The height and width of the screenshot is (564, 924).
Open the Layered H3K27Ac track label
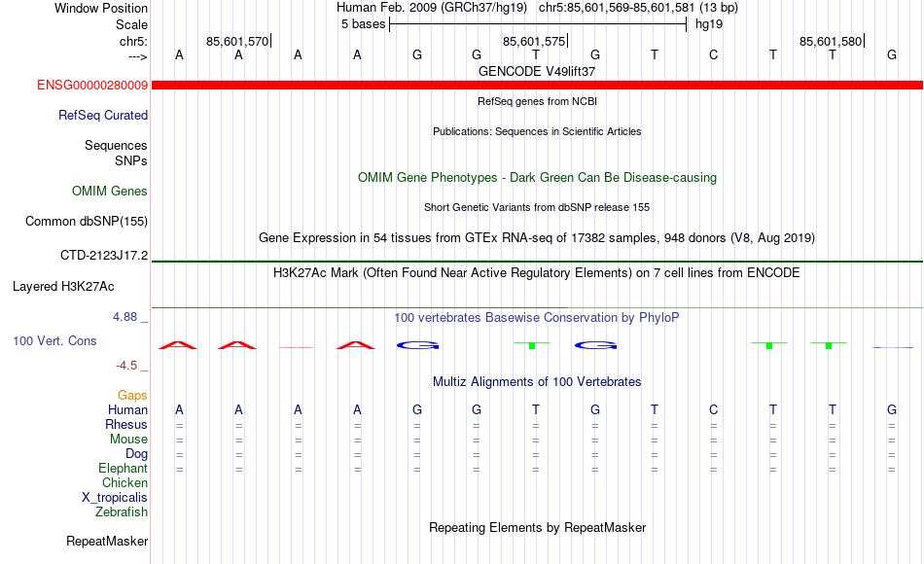pos(63,287)
